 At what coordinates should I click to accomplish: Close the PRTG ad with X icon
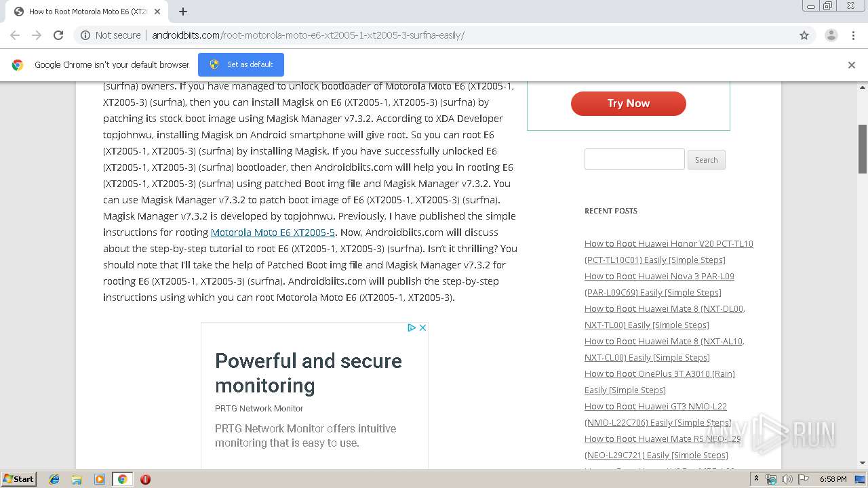[422, 327]
